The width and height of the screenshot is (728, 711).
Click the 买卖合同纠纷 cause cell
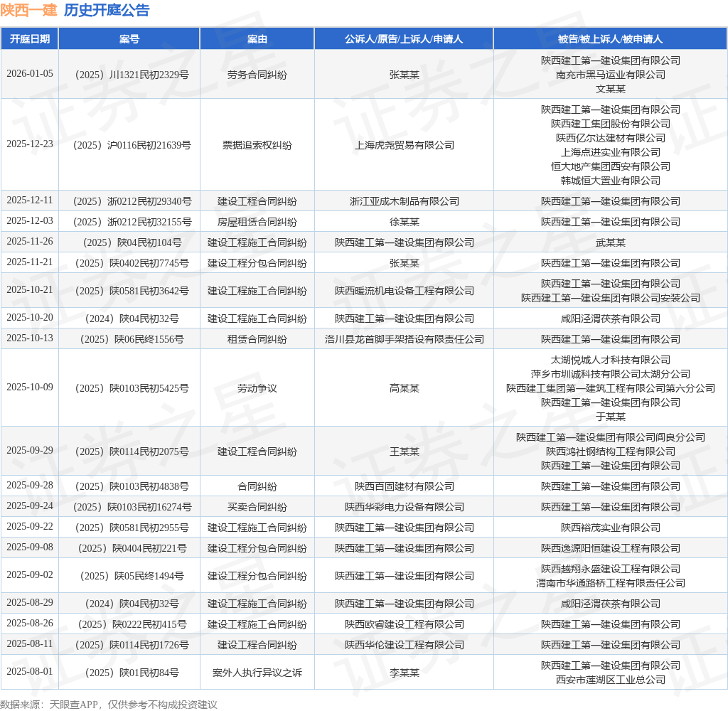(x=257, y=507)
